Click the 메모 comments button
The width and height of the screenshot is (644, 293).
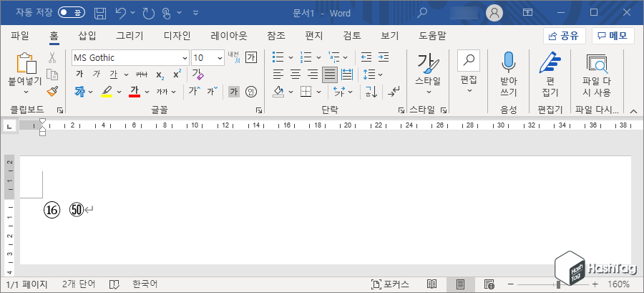(613, 36)
